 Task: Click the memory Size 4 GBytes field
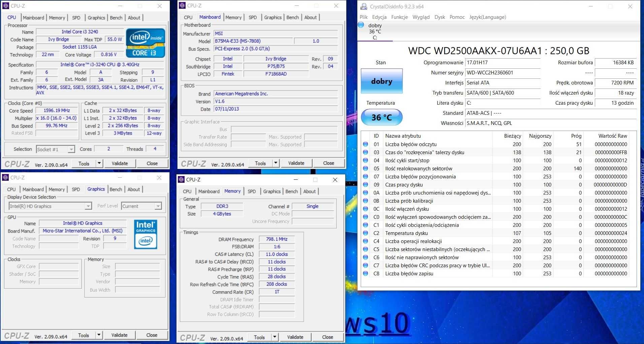(x=222, y=214)
